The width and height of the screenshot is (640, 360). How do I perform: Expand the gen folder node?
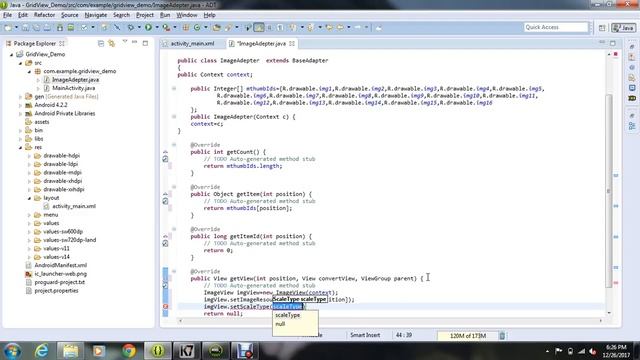(20, 97)
